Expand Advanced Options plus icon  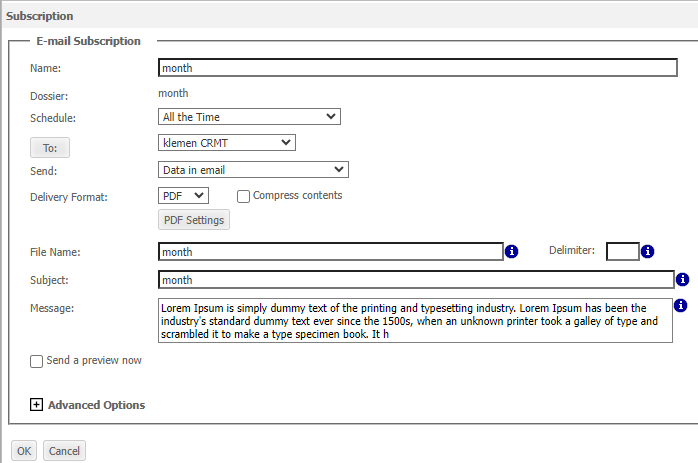point(36,405)
